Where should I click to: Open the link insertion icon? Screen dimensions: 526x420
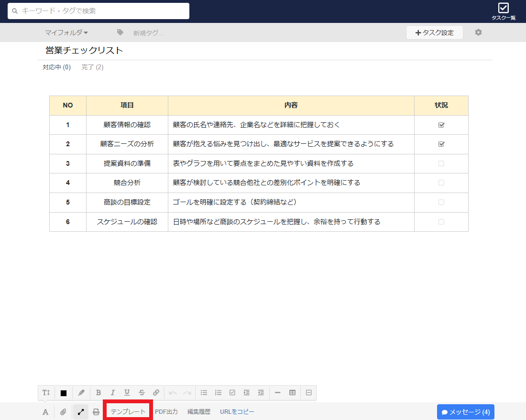[x=156, y=392]
